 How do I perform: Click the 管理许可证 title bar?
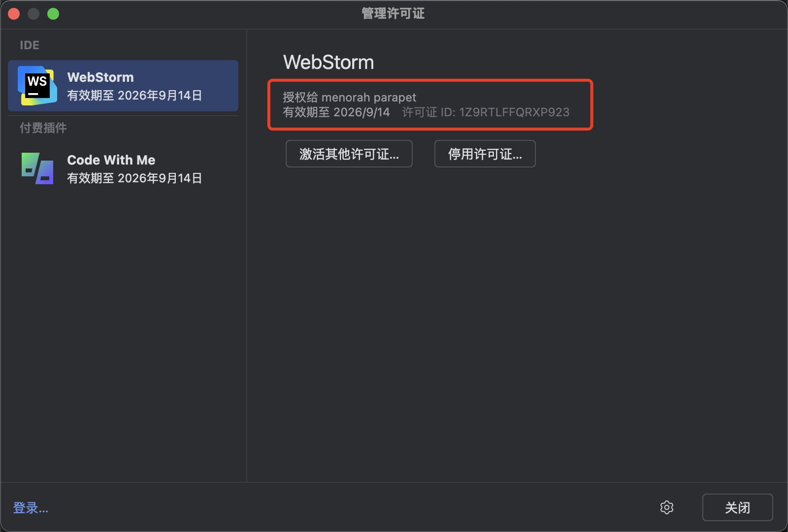[x=393, y=14]
